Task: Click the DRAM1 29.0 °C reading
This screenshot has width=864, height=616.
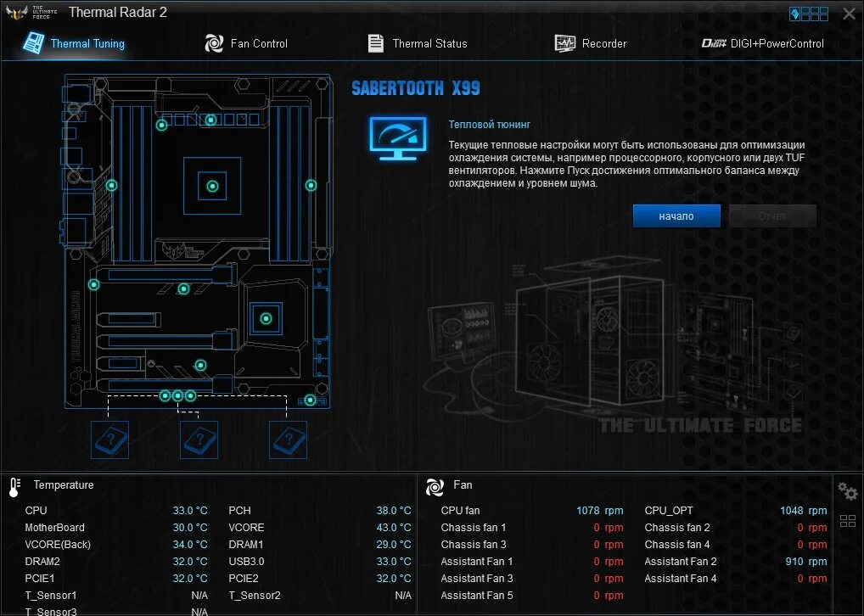Action: click(394, 545)
